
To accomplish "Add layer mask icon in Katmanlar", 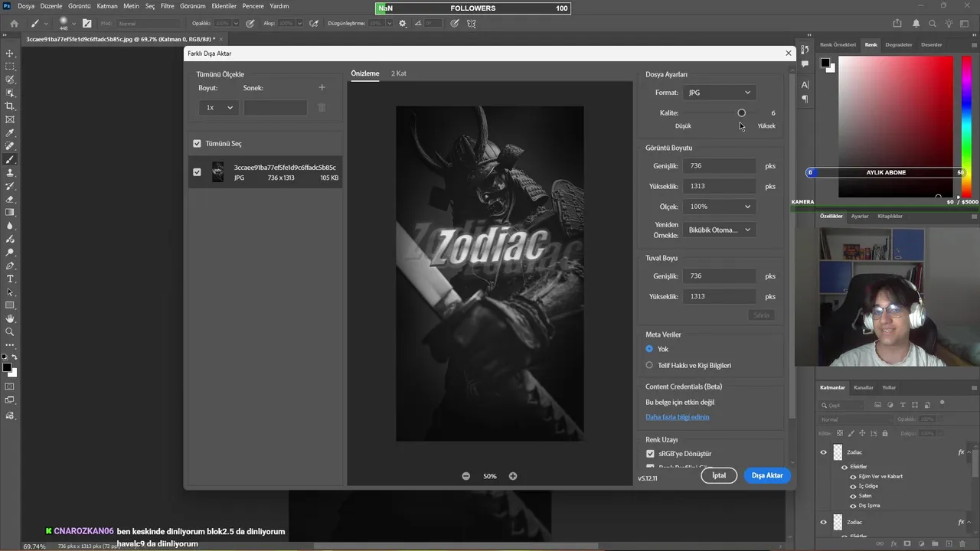I will tap(908, 544).
